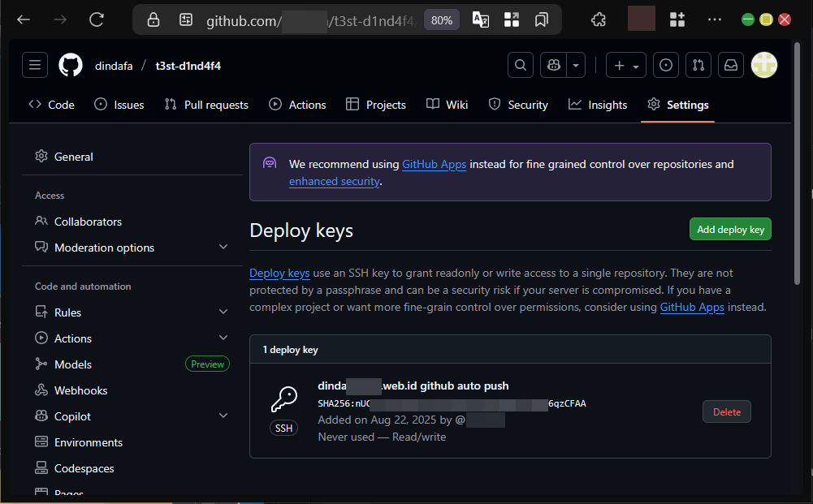
Task: Delete the github auto push key
Action: point(726,411)
